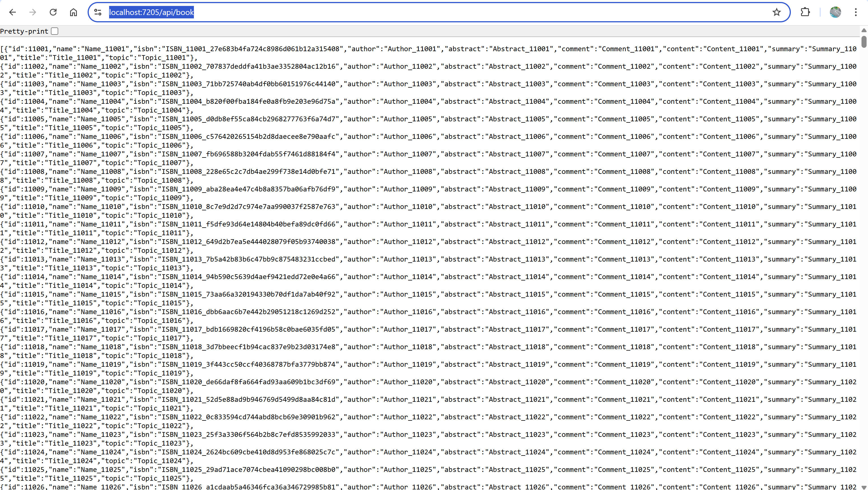This screenshot has width=868, height=490.
Task: Click the Author_11010 text
Action: 408,207
